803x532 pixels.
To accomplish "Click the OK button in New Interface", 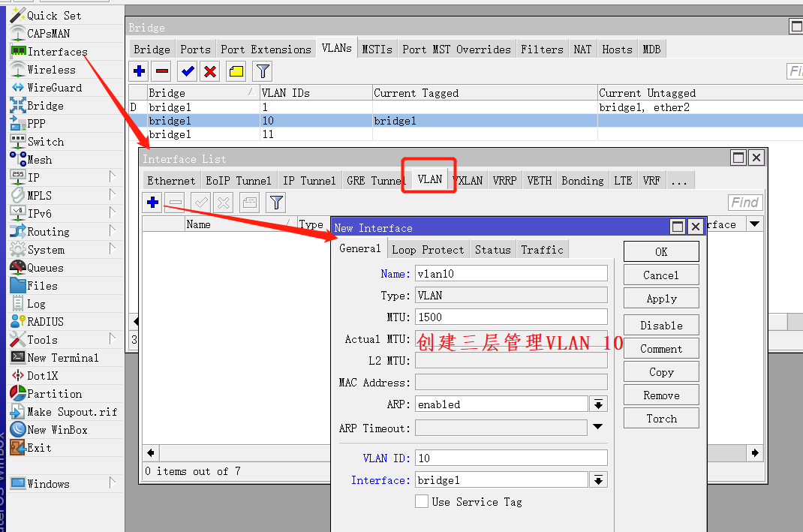I will click(x=660, y=251).
